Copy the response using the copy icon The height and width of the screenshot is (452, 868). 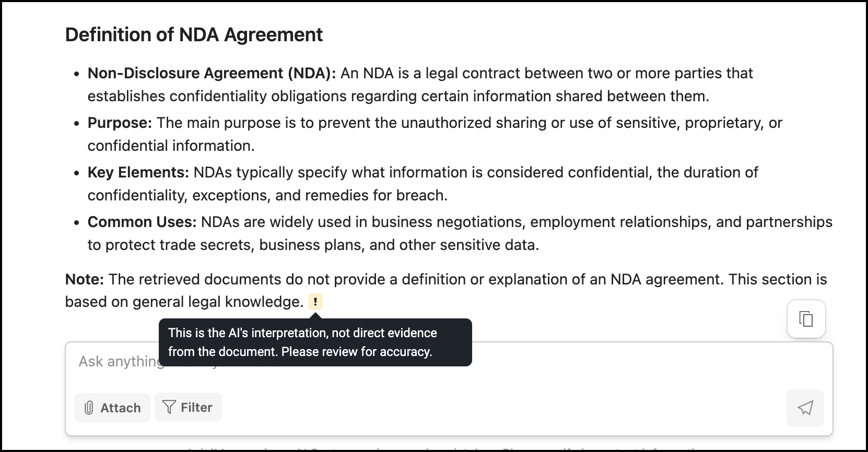tap(806, 318)
